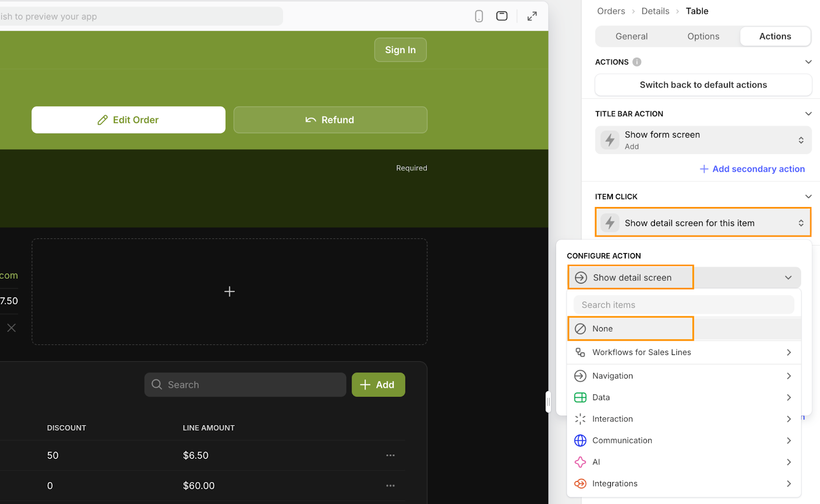Expand Workflows for Sales Lines submenu
Screen dimensions: 820x504
coord(789,352)
